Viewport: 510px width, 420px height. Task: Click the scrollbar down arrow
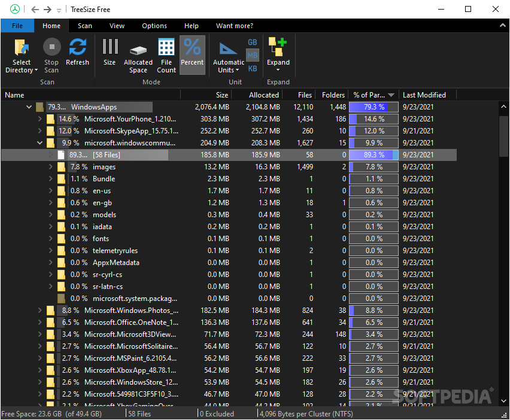503,401
